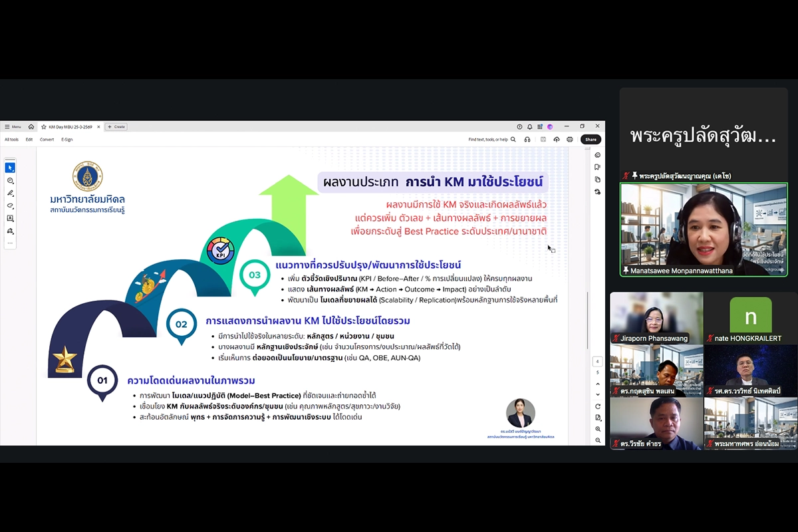
Task: Choose the highlighter pen tool
Action: (10, 193)
